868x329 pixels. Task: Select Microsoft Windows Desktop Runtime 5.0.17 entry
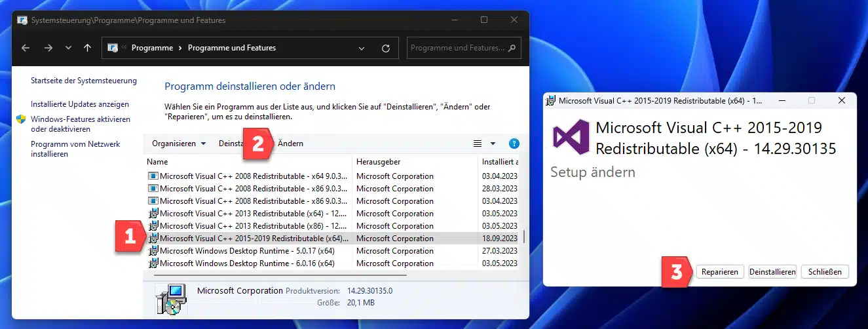pos(247,251)
